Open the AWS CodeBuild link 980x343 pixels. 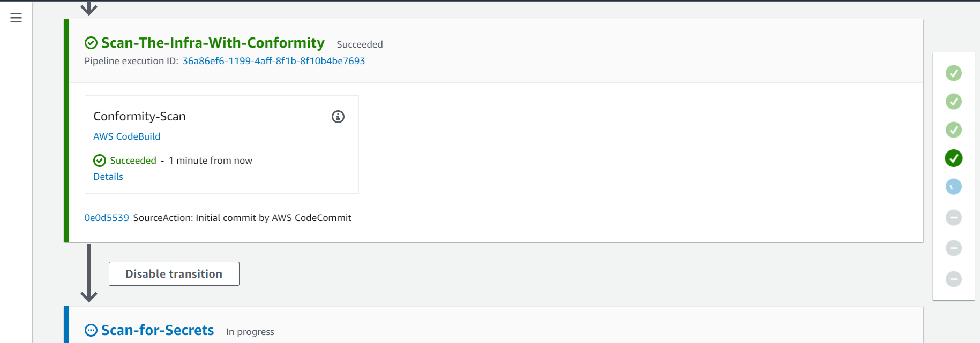click(127, 136)
